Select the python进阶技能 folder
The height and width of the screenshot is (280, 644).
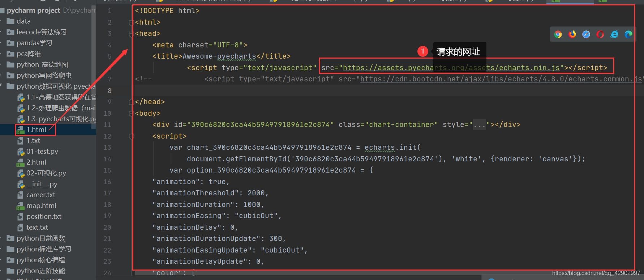[41, 271]
